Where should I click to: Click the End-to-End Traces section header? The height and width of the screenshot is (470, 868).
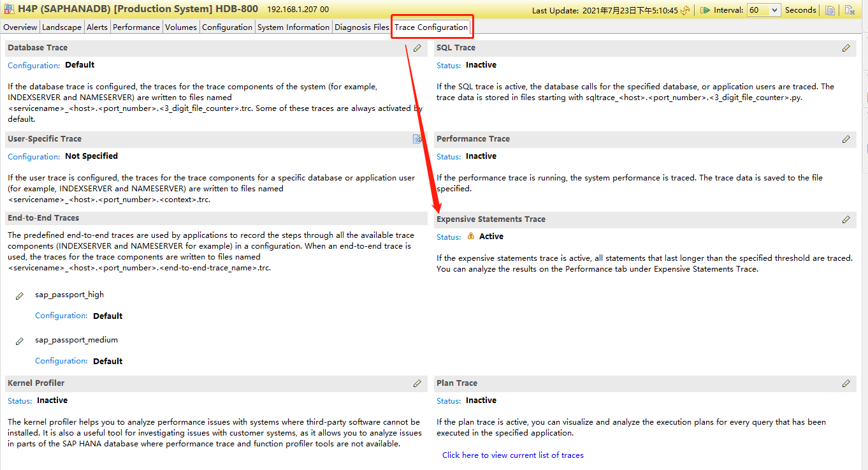click(x=43, y=218)
